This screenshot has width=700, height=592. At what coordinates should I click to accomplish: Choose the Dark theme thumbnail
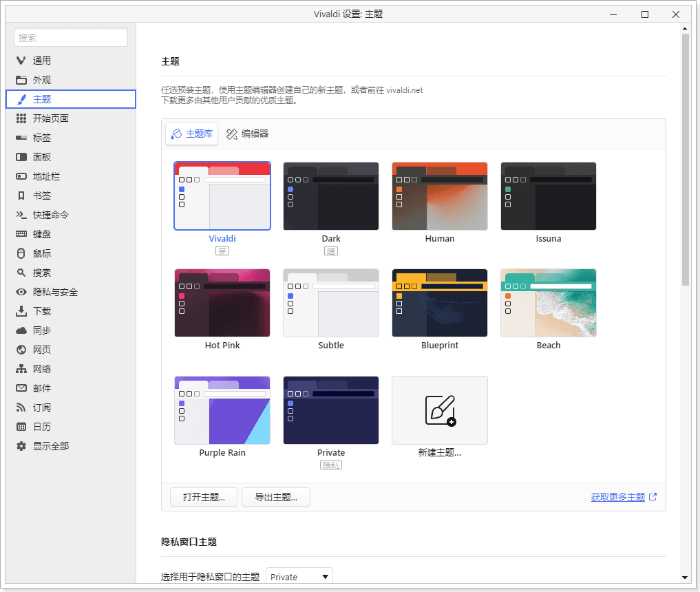[x=331, y=196]
